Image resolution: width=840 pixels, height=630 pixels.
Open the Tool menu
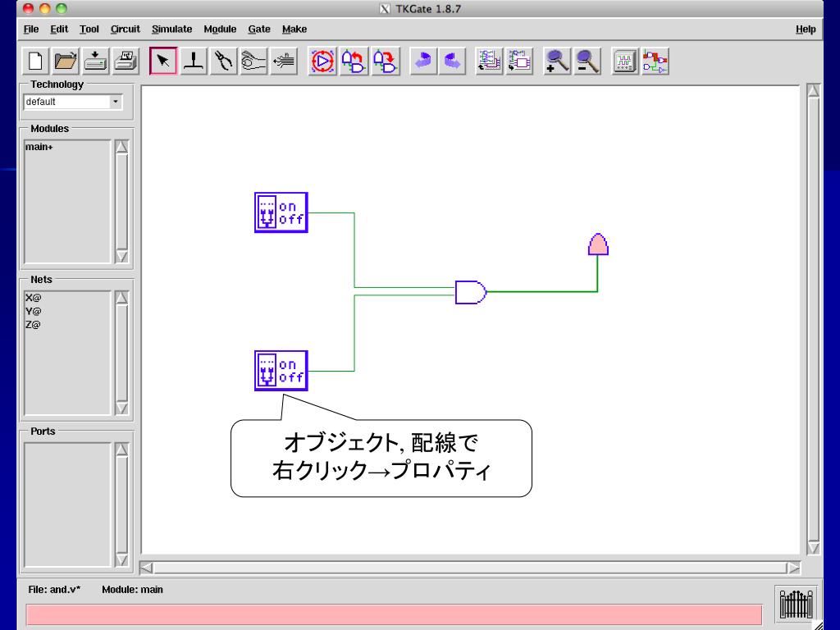89,29
